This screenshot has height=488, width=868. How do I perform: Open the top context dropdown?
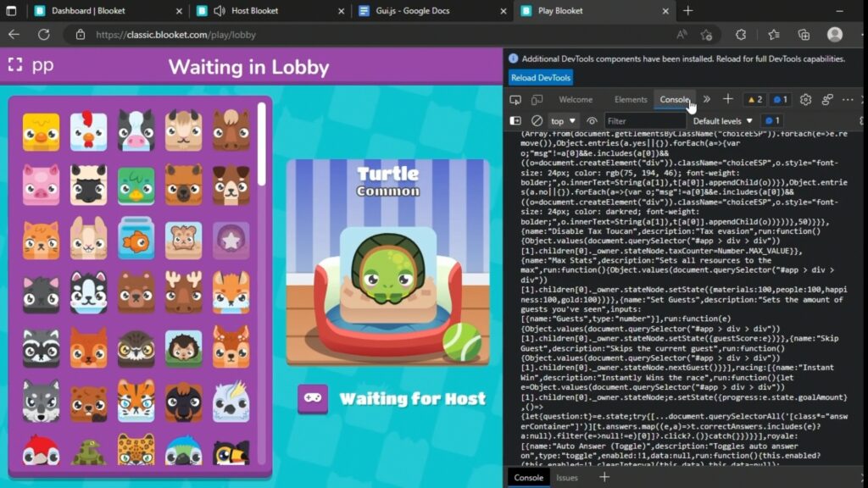click(x=563, y=120)
